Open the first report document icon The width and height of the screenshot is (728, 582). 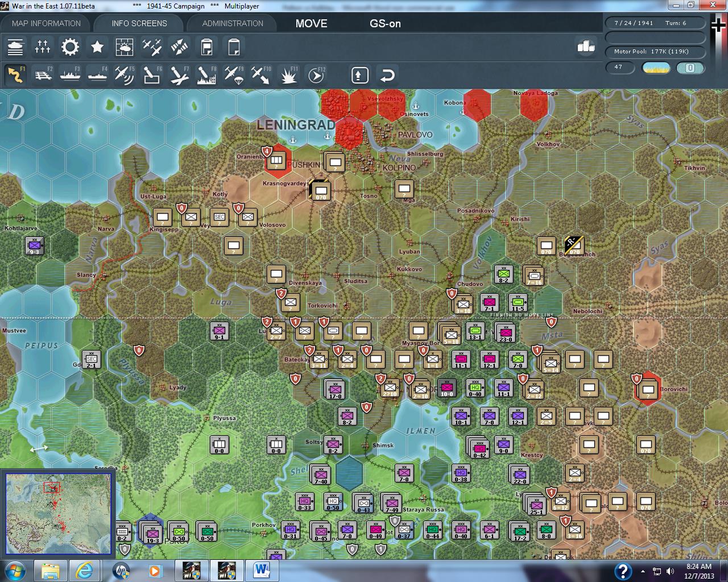[206, 47]
